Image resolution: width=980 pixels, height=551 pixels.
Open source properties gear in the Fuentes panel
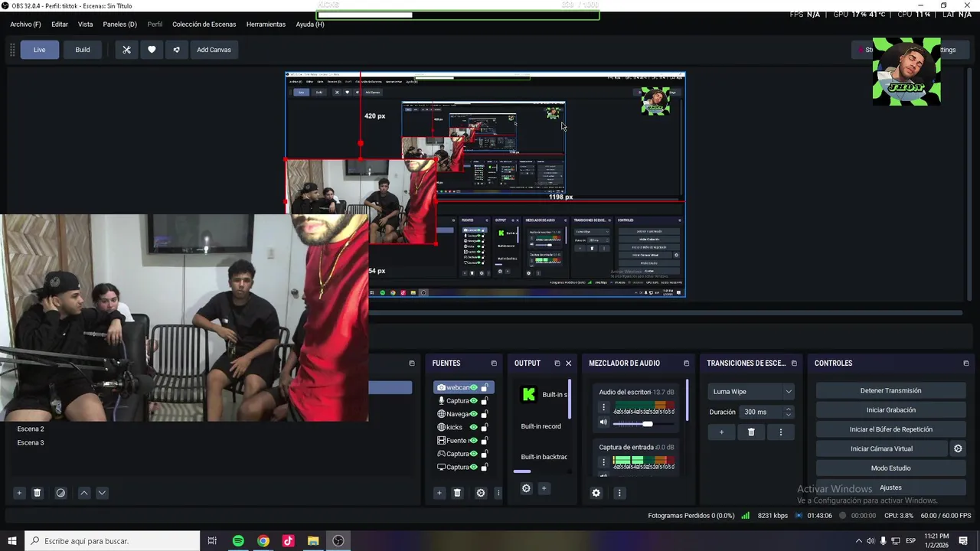(481, 493)
